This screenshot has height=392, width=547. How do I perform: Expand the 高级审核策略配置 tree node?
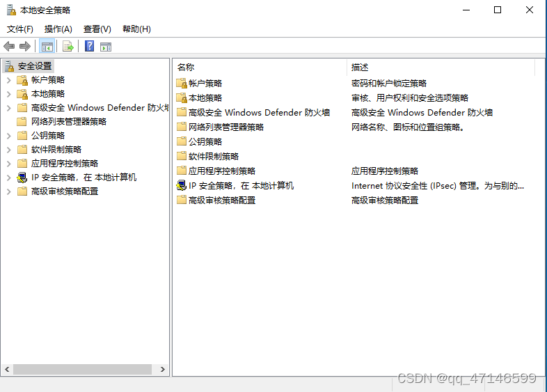pyautogui.click(x=9, y=191)
